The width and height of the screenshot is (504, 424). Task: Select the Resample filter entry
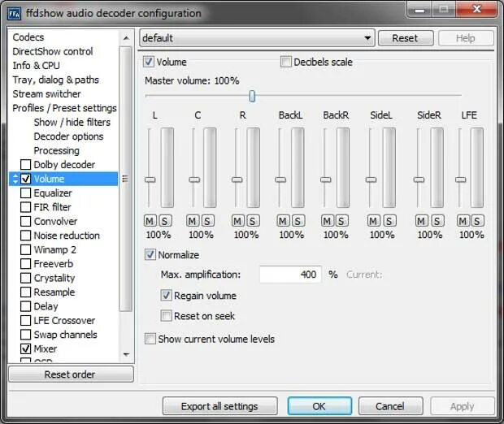[x=54, y=292]
